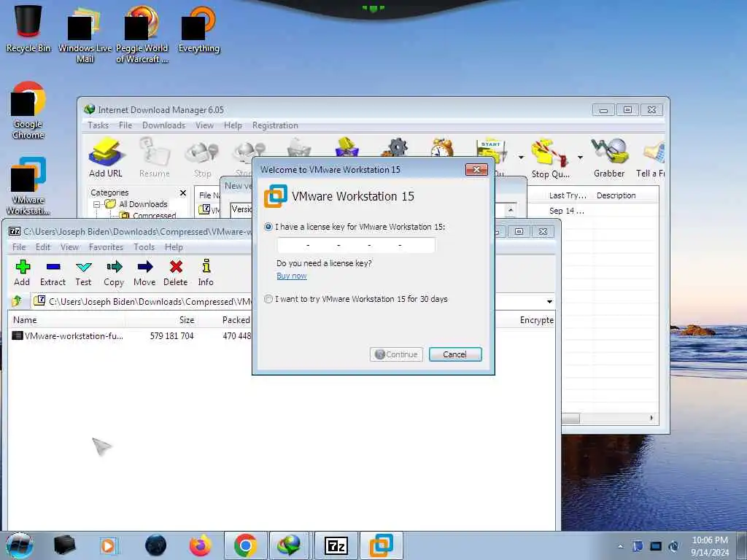Screen dimensions: 747x560
Task: Click the Description column header in IDM
Action: coord(625,195)
